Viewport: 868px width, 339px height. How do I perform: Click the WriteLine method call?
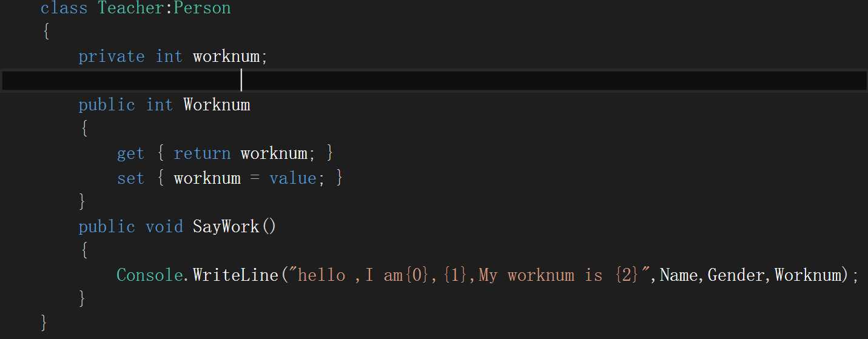[x=236, y=275]
